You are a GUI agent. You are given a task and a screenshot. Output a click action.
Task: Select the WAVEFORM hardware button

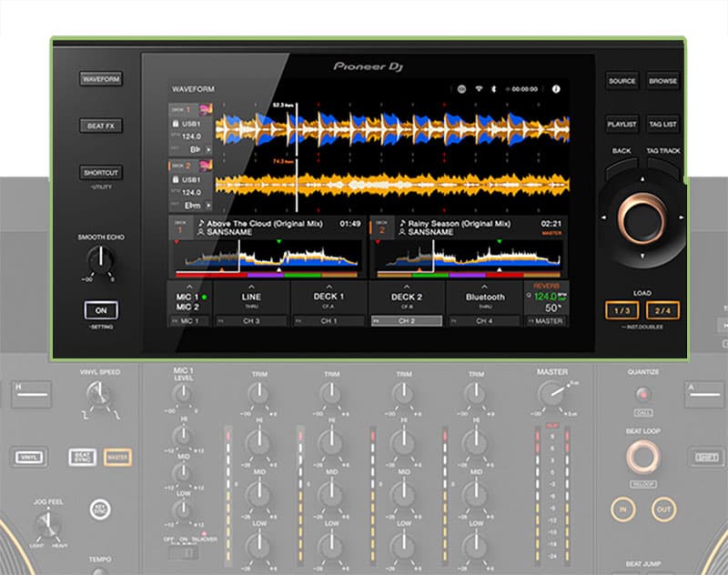point(101,79)
